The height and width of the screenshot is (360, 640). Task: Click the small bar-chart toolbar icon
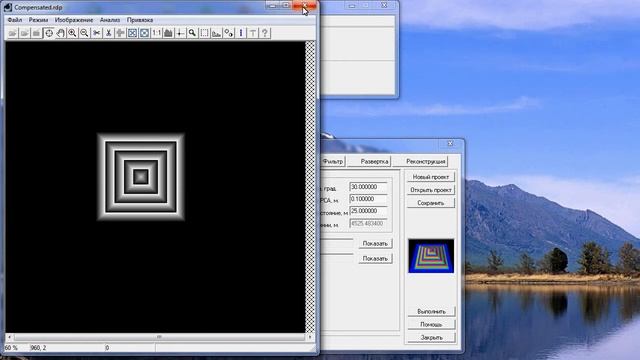pyautogui.click(x=216, y=33)
